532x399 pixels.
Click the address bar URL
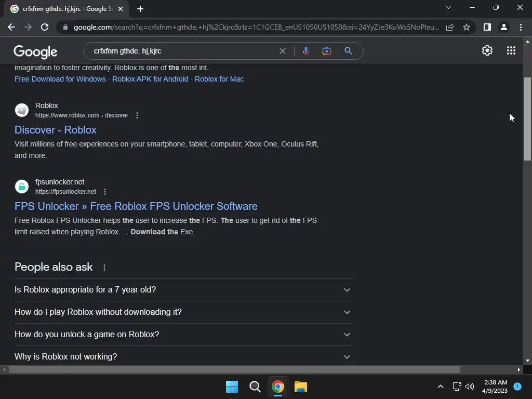(256, 27)
